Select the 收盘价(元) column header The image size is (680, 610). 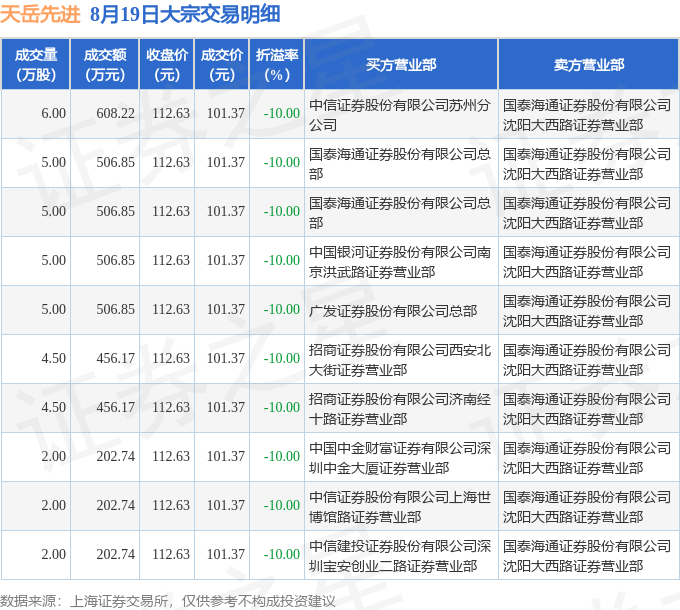[167, 65]
